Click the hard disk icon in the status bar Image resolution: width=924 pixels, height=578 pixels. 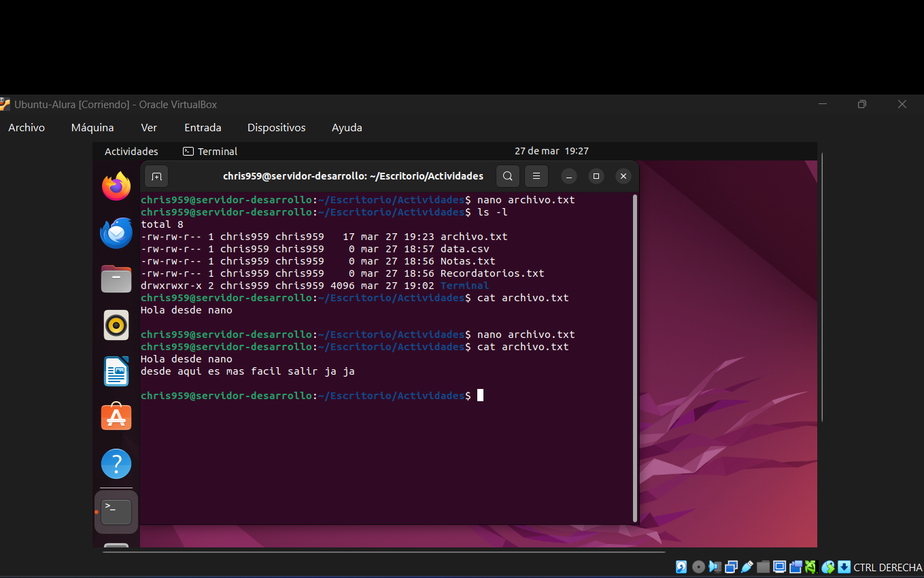point(681,566)
